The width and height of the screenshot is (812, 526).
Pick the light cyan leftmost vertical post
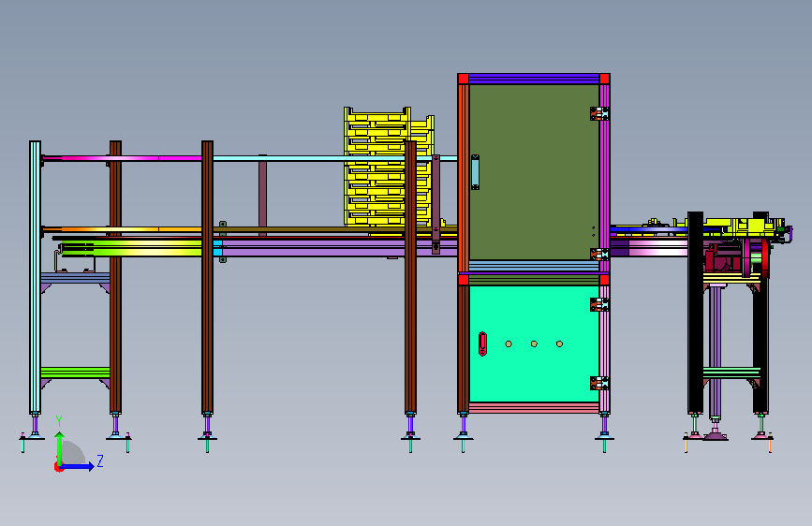pos(36,277)
